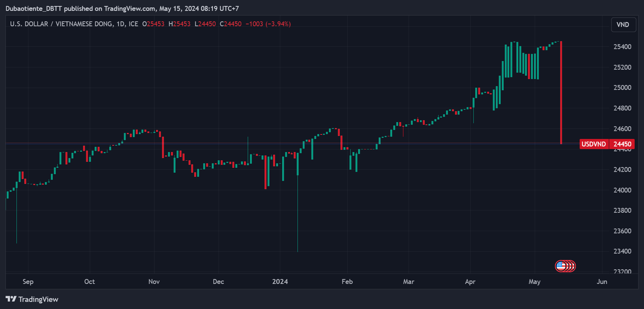644x309 pixels.
Task: Open the VND currency selector
Action: click(x=623, y=25)
